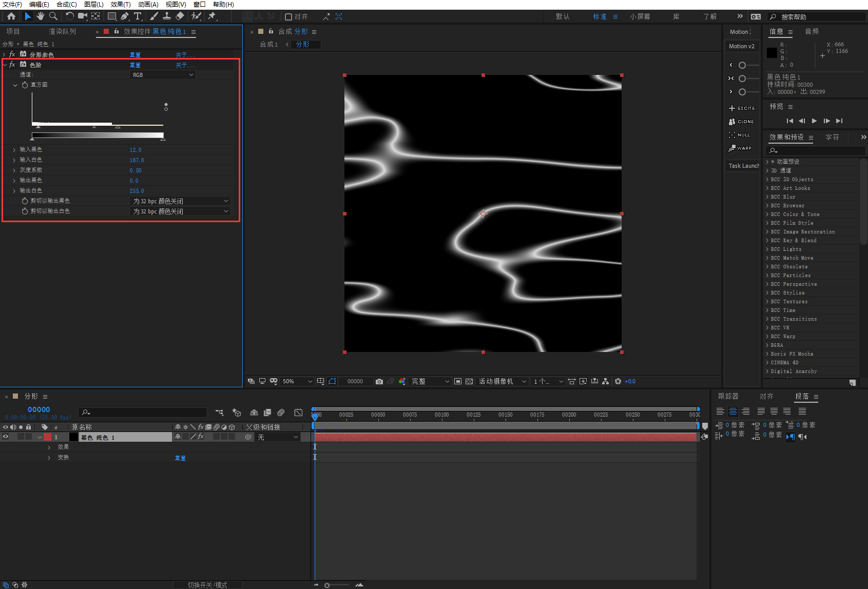Toggle stopwatch for 直方图 property
868x589 pixels.
25,85
